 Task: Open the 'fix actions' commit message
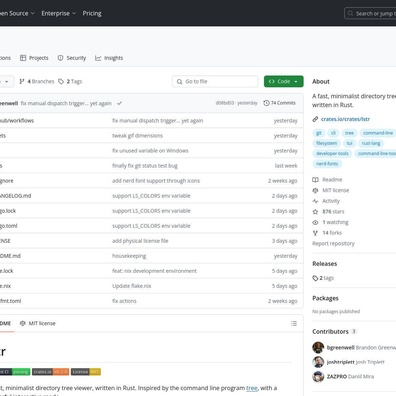click(x=124, y=301)
